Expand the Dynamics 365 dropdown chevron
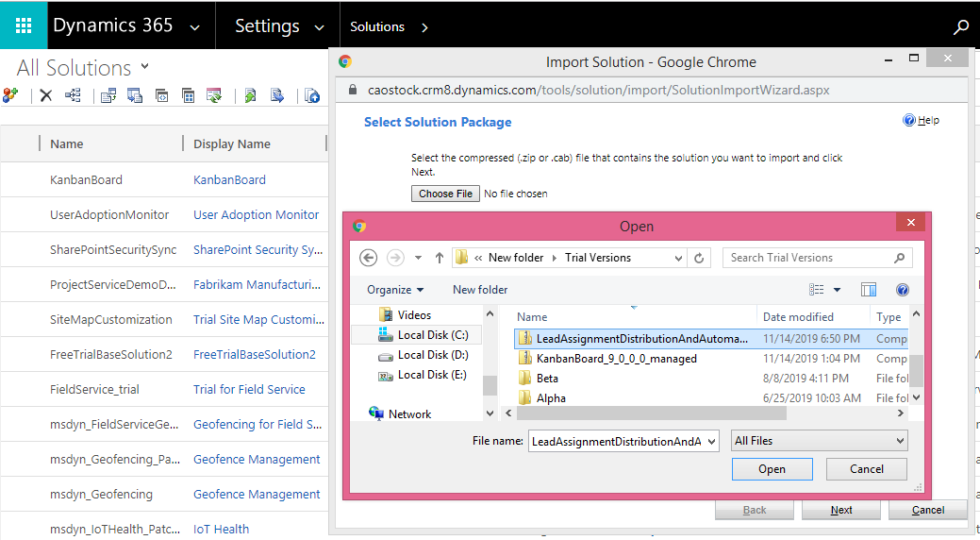 point(194,27)
